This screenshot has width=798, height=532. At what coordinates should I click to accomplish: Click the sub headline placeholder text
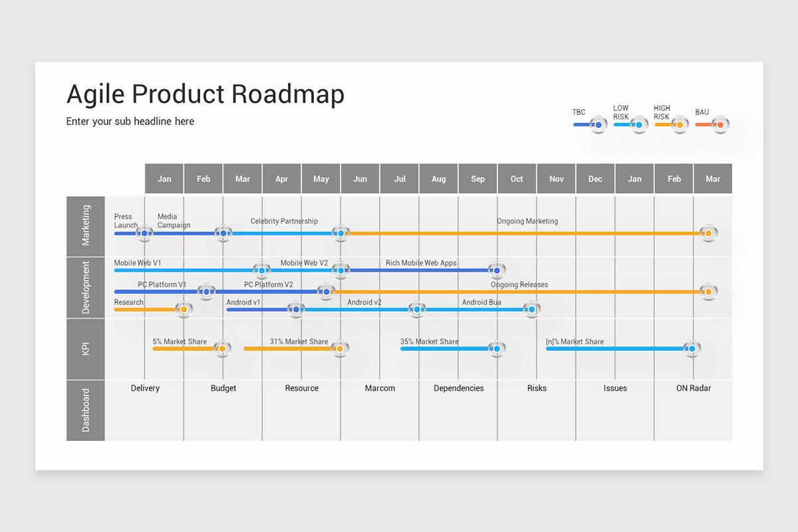tap(130, 121)
